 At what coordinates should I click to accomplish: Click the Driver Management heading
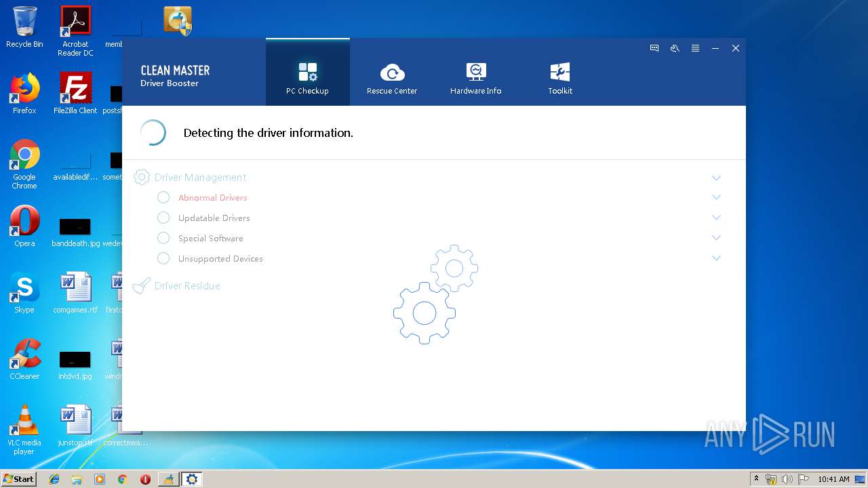coord(200,178)
